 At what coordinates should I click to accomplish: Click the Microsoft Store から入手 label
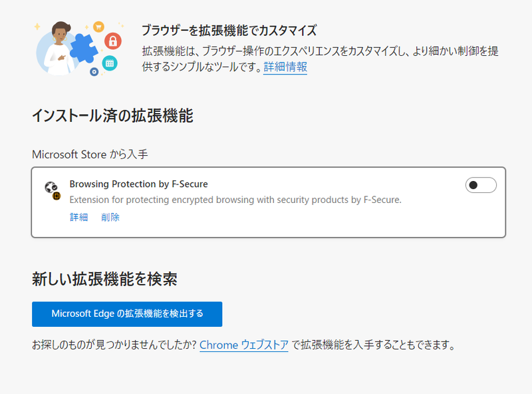point(90,154)
